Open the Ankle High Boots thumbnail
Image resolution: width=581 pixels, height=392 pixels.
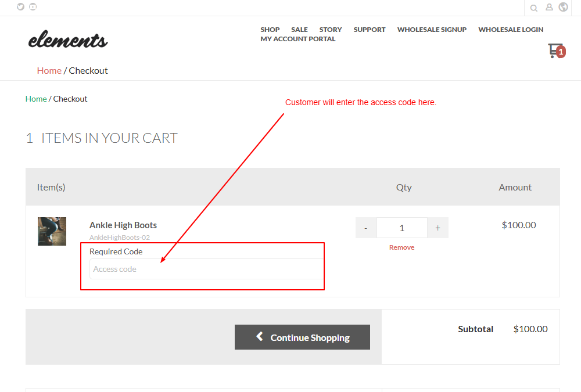[x=52, y=231]
